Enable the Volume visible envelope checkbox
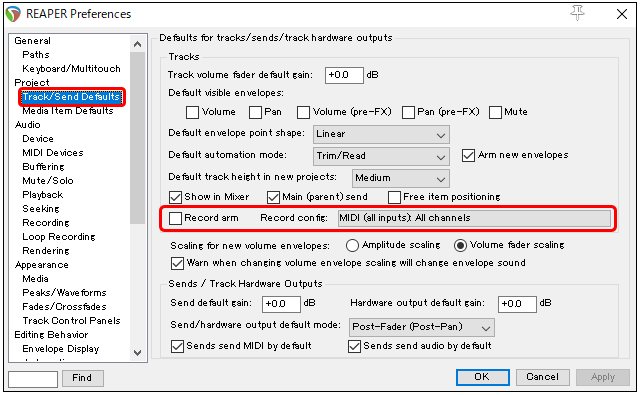640x395 pixels. pos(192,112)
